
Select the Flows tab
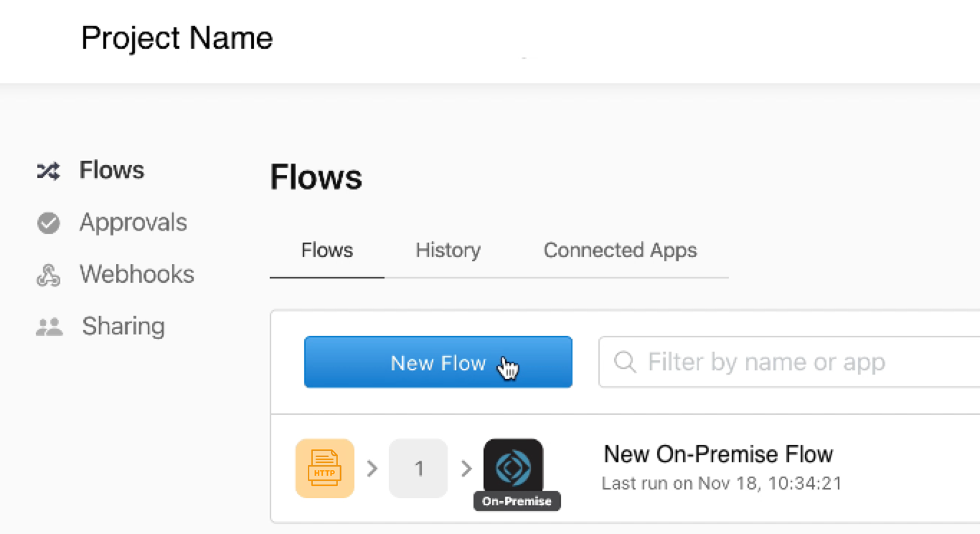(x=326, y=250)
